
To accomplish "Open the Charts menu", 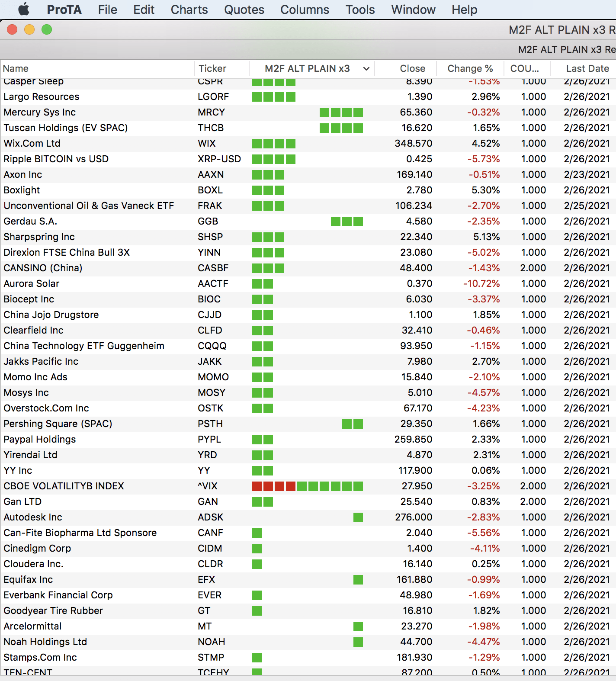I will [189, 10].
